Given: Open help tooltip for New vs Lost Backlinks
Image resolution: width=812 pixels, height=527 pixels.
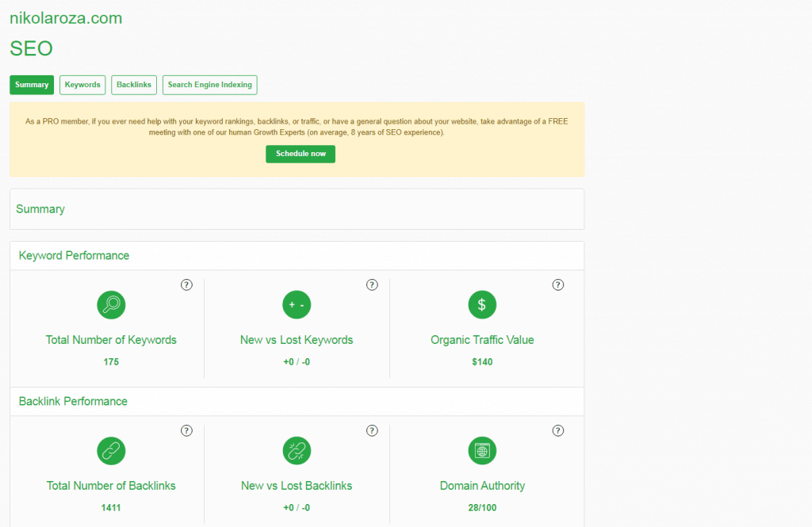Looking at the screenshot, I should click(x=372, y=430).
